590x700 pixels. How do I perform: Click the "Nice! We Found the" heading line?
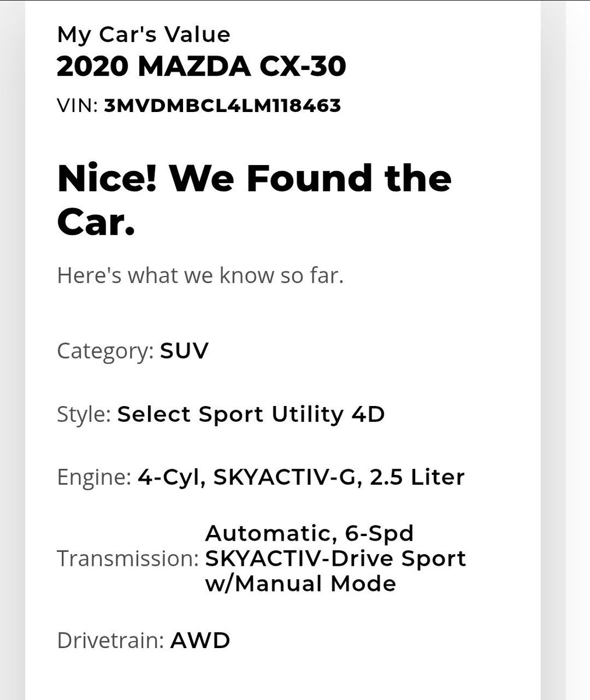click(254, 178)
